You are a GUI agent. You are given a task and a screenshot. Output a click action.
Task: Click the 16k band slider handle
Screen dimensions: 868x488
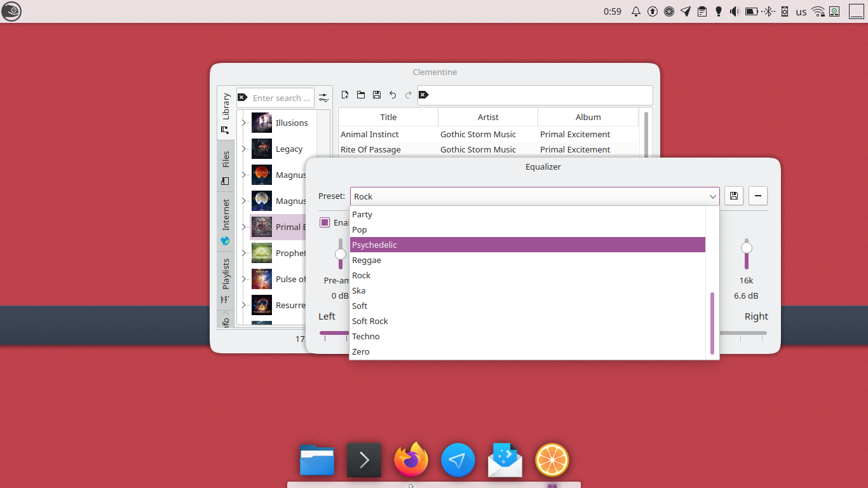[x=747, y=248]
